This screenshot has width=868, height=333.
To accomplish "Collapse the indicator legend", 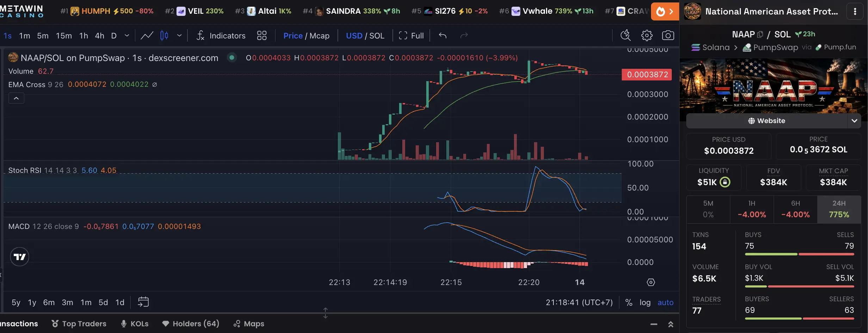I will (x=16, y=98).
